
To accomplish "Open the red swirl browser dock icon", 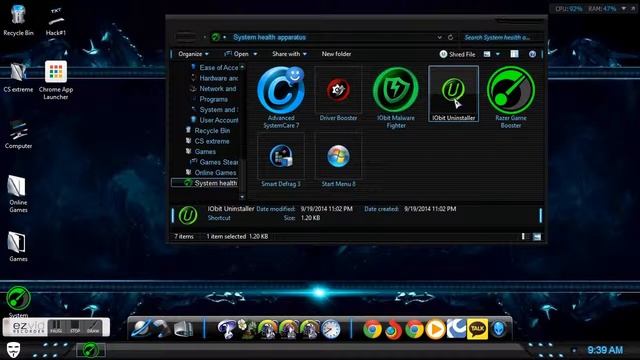I will coord(393,329).
